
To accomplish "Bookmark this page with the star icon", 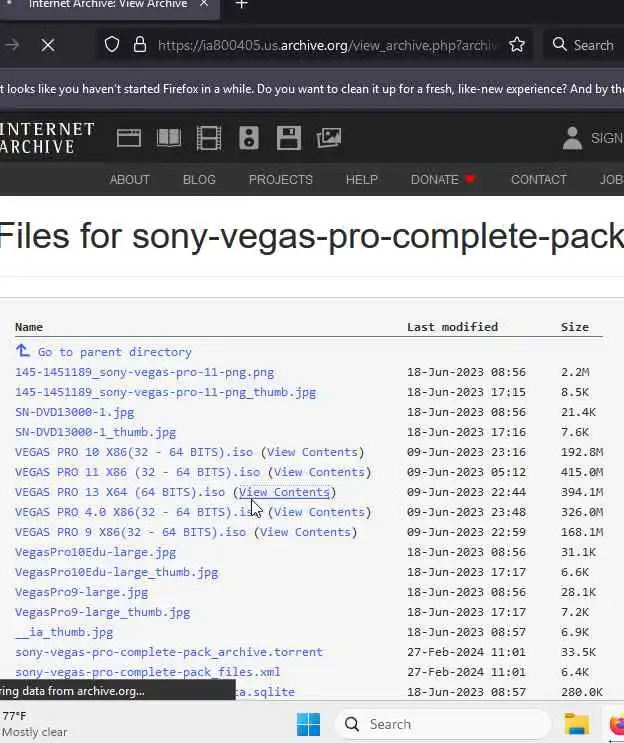I will (517, 45).
